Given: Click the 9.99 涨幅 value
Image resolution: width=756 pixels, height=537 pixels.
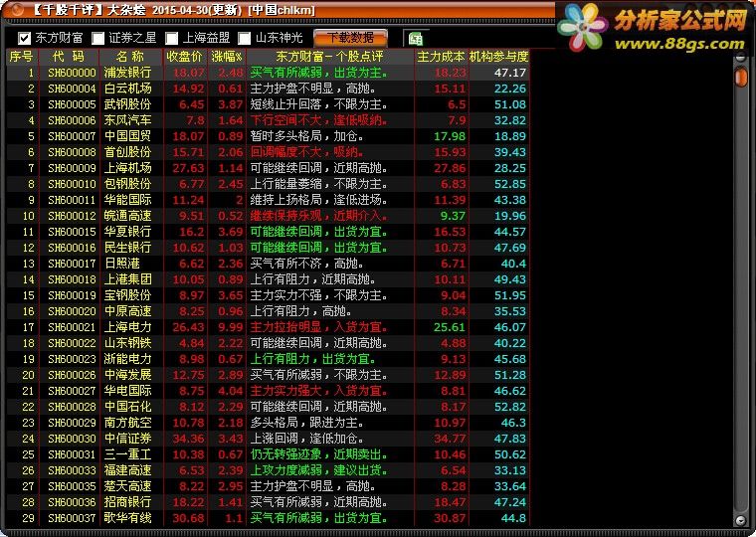Looking at the screenshot, I should tap(231, 327).
